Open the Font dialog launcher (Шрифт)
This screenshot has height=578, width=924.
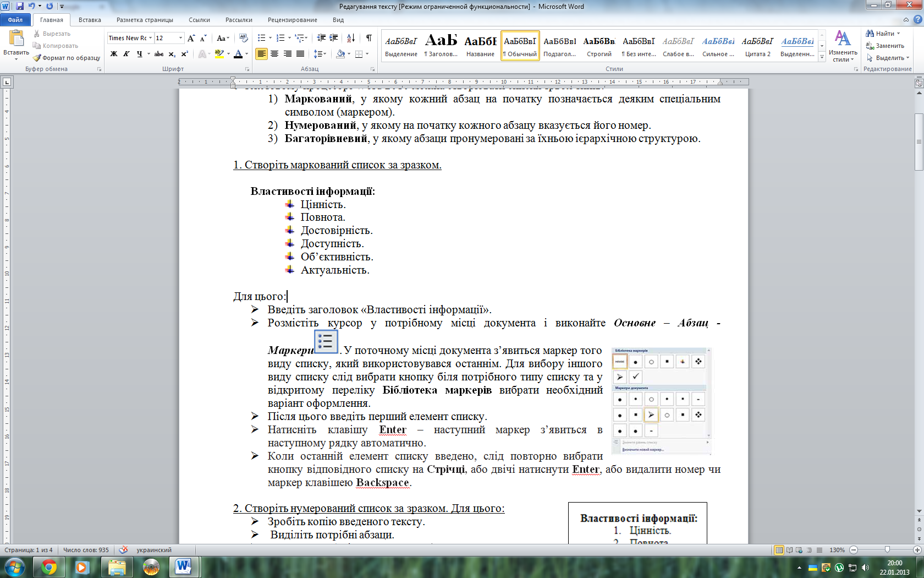248,69
